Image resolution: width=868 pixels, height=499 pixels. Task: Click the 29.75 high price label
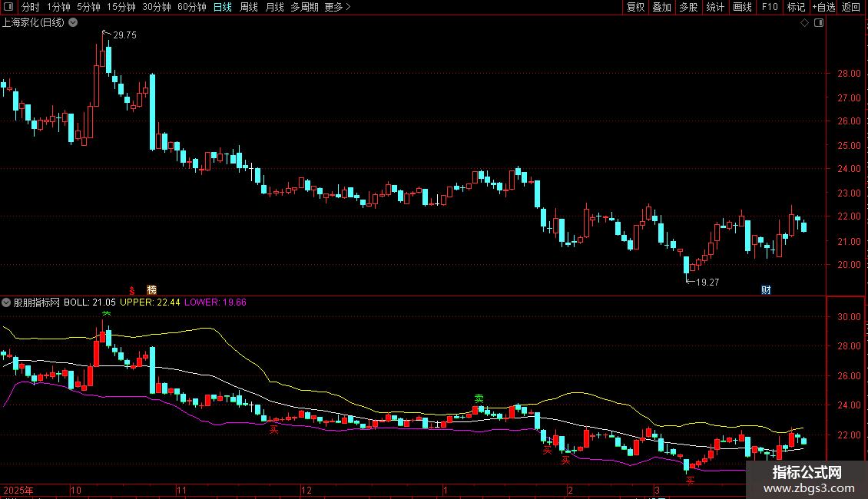pos(124,35)
